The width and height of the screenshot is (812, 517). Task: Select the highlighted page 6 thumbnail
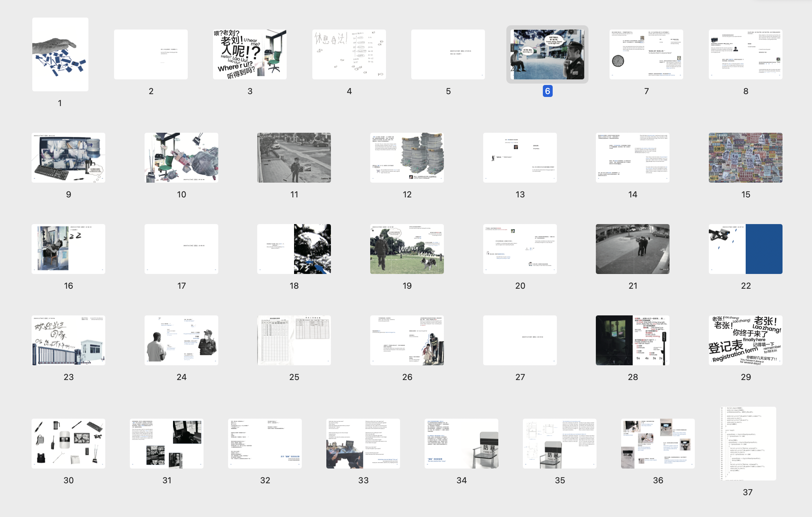[x=547, y=54]
